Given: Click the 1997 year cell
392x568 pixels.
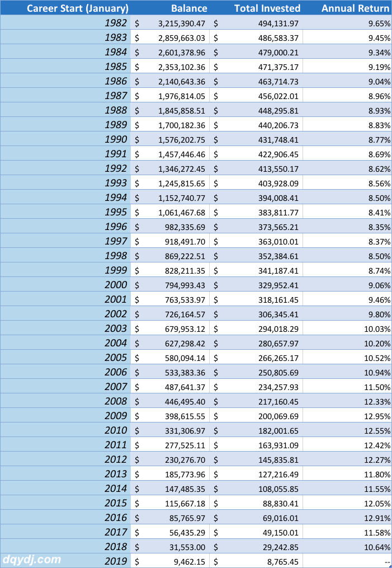Looking at the screenshot, I should pyautogui.click(x=65, y=241).
